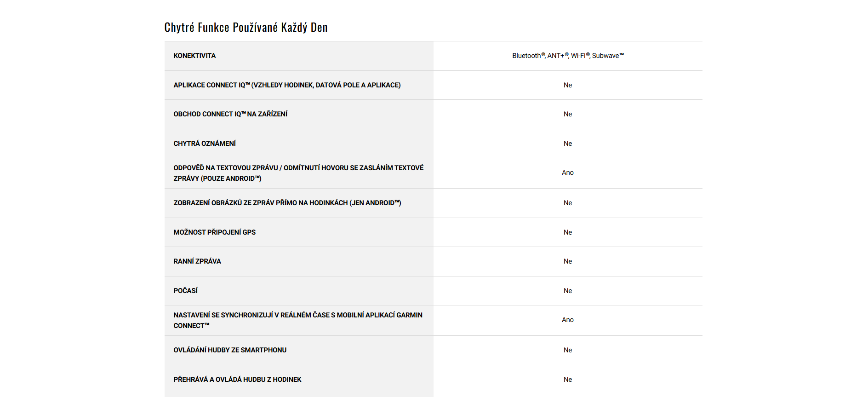Click the "Chytré Funkce Používané Každý Den" heading
Viewport: 868px width, 397px height.
click(x=246, y=28)
